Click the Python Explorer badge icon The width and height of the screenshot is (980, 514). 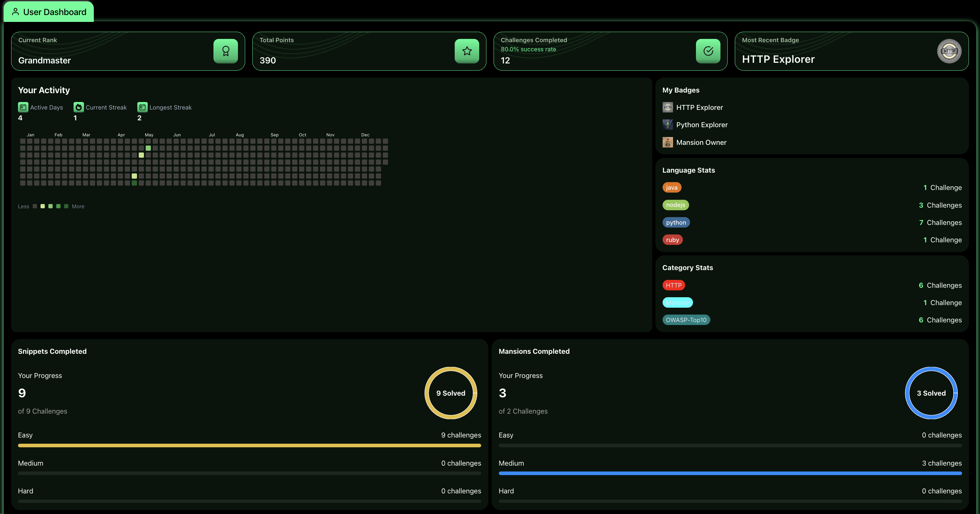point(668,125)
